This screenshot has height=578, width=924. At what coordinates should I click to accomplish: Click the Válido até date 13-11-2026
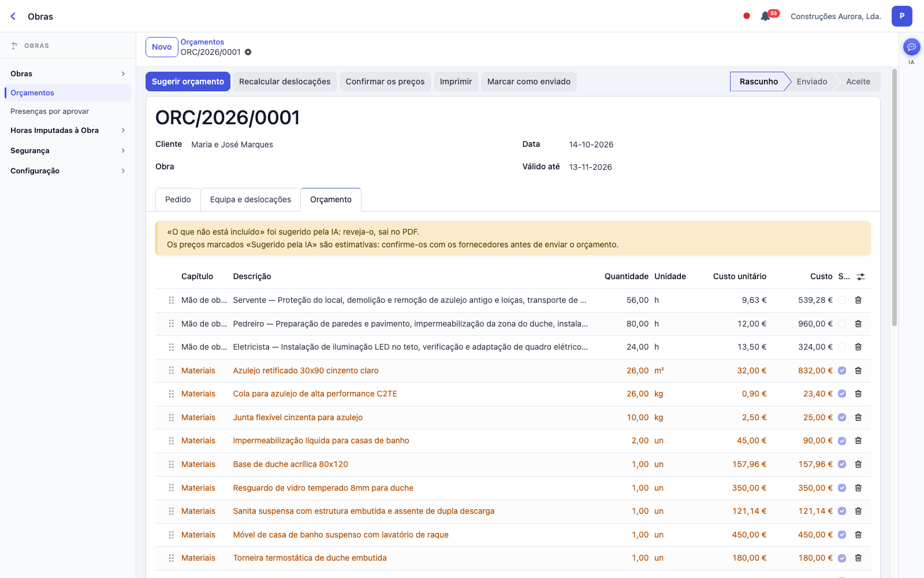coord(590,167)
